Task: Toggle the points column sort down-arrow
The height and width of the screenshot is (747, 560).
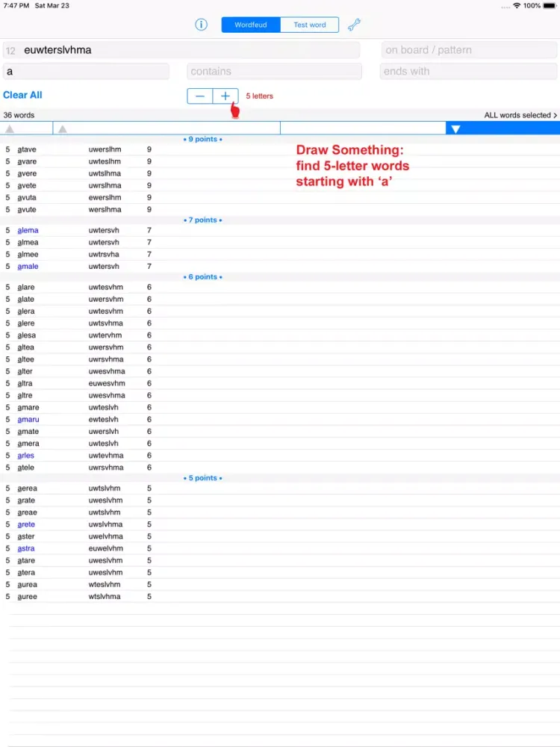Action: pos(455,129)
